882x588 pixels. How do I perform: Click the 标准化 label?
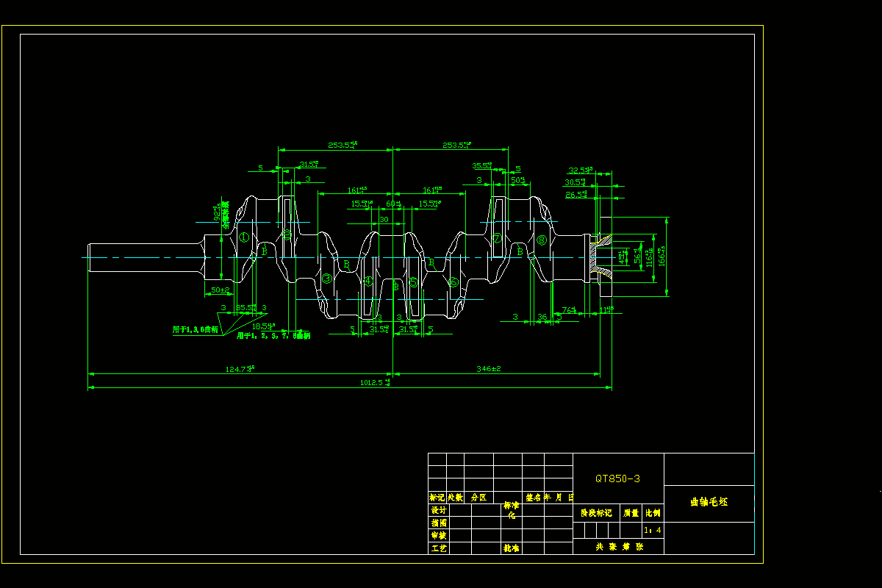pos(512,510)
